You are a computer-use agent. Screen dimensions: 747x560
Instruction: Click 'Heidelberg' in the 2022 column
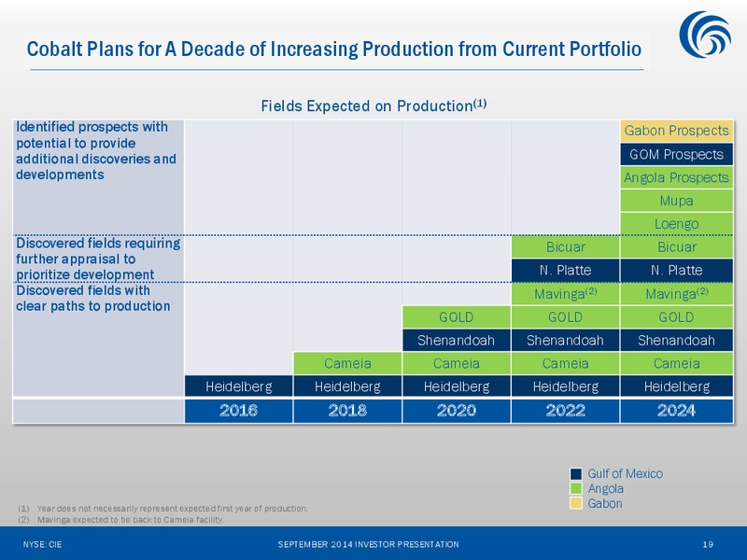pos(566,386)
